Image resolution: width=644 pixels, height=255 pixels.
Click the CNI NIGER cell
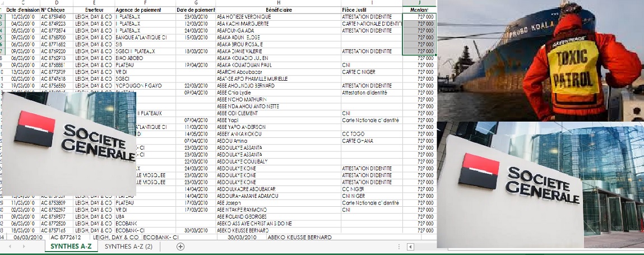372,196
